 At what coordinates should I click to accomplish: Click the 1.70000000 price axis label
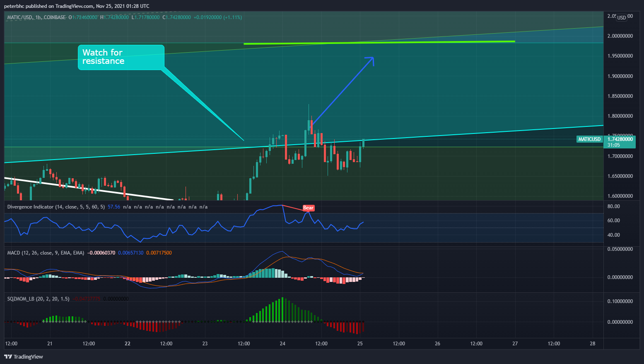[x=620, y=156]
